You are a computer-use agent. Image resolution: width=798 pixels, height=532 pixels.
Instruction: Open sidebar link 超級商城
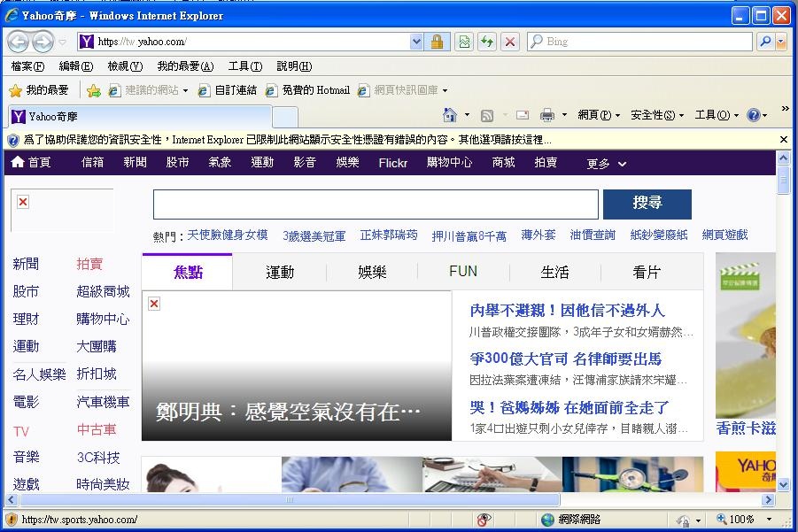103,291
